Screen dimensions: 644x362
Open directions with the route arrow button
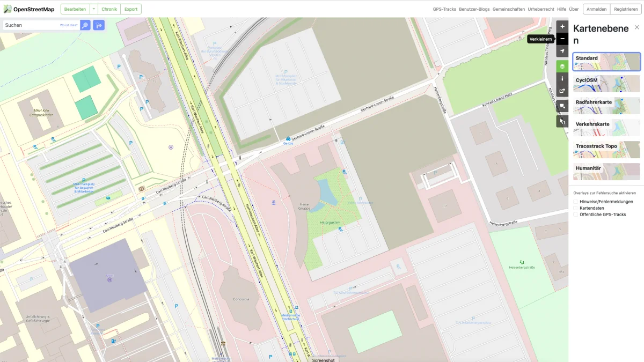click(x=99, y=25)
